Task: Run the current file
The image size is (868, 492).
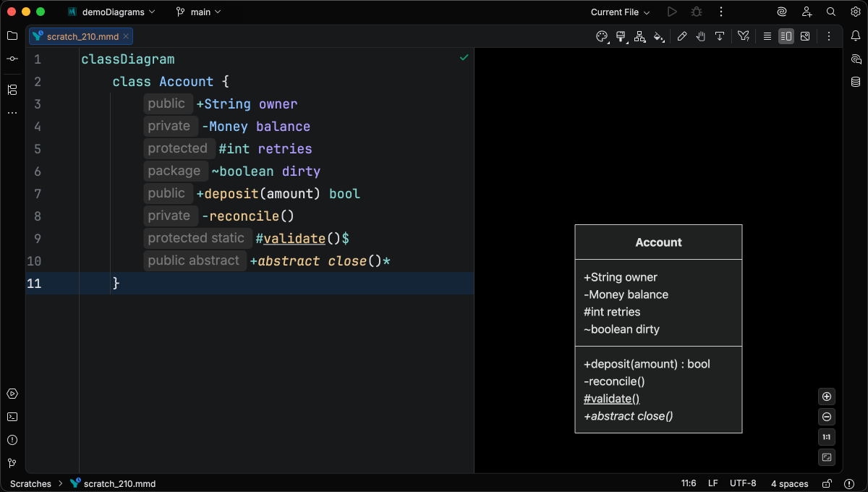Action: coord(672,12)
